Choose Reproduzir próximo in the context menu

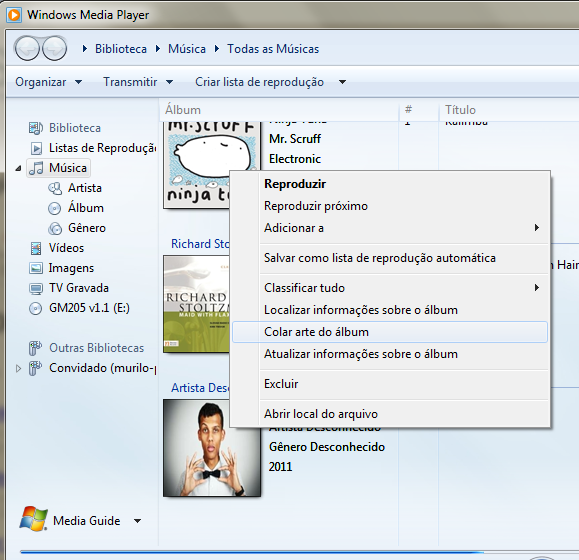click(x=390, y=206)
